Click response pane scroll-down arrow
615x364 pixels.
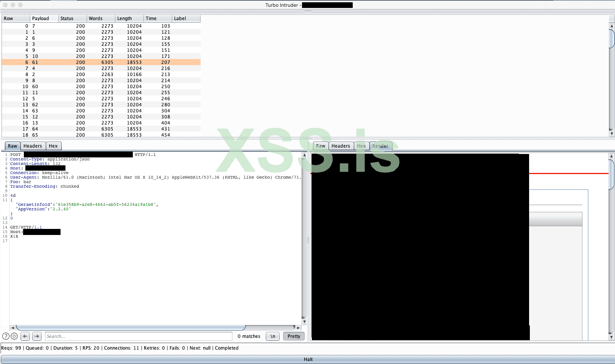pyautogui.click(x=612, y=337)
